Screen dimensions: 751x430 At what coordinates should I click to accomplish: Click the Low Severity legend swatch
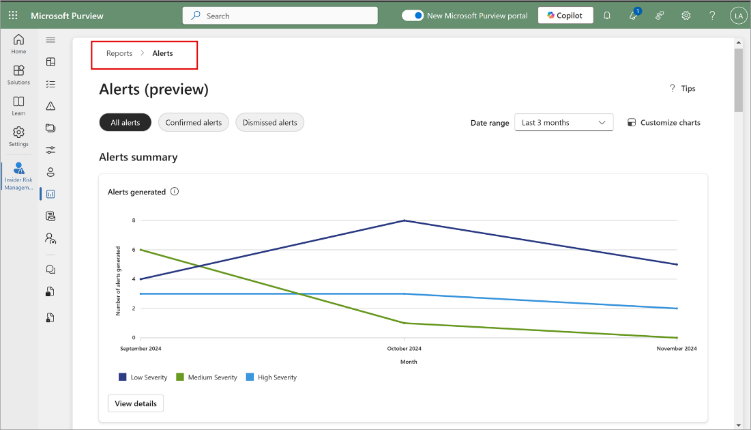[123, 377]
